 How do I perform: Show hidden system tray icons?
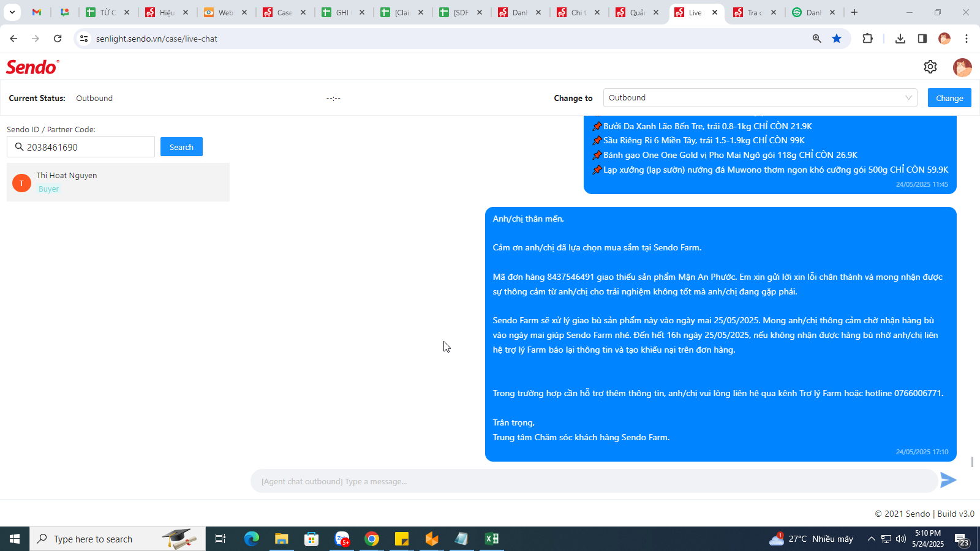tap(871, 539)
